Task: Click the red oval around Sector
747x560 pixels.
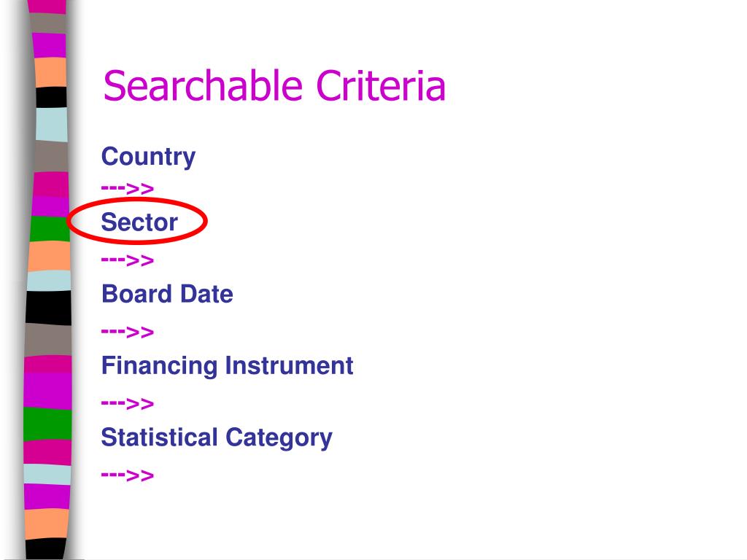Action: (136, 221)
